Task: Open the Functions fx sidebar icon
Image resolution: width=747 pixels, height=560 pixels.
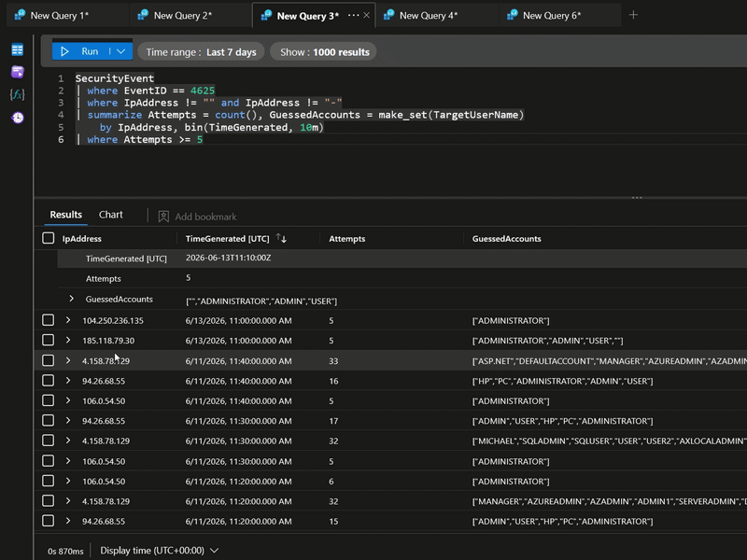Action: (x=18, y=94)
